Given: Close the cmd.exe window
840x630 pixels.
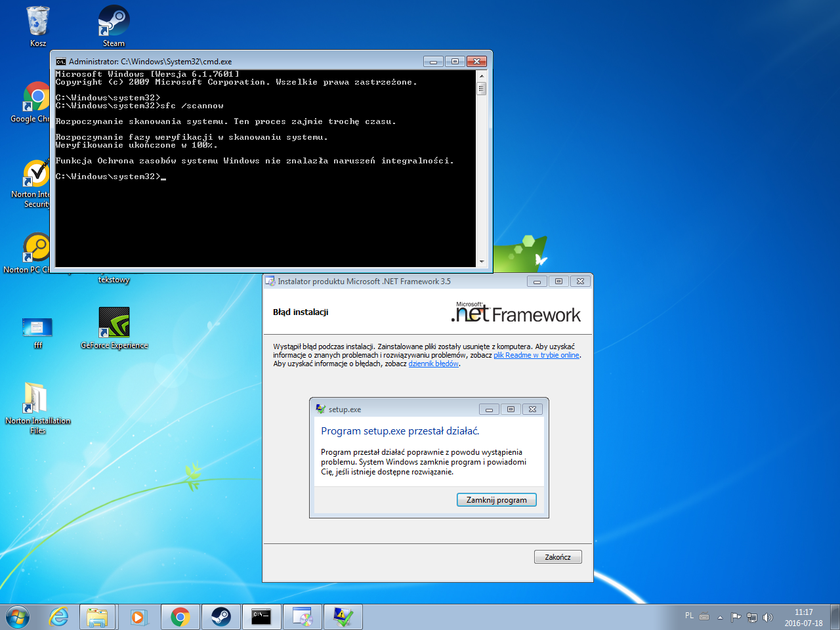Looking at the screenshot, I should (476, 62).
